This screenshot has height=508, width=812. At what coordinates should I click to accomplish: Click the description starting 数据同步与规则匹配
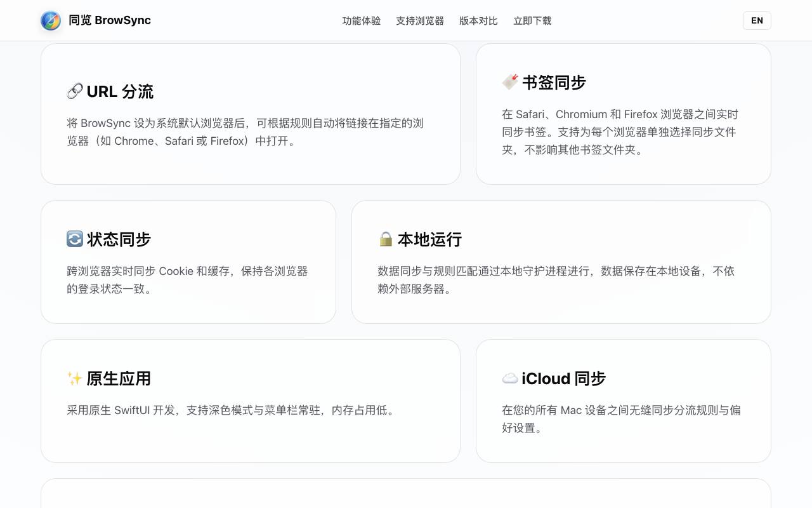pyautogui.click(x=556, y=280)
